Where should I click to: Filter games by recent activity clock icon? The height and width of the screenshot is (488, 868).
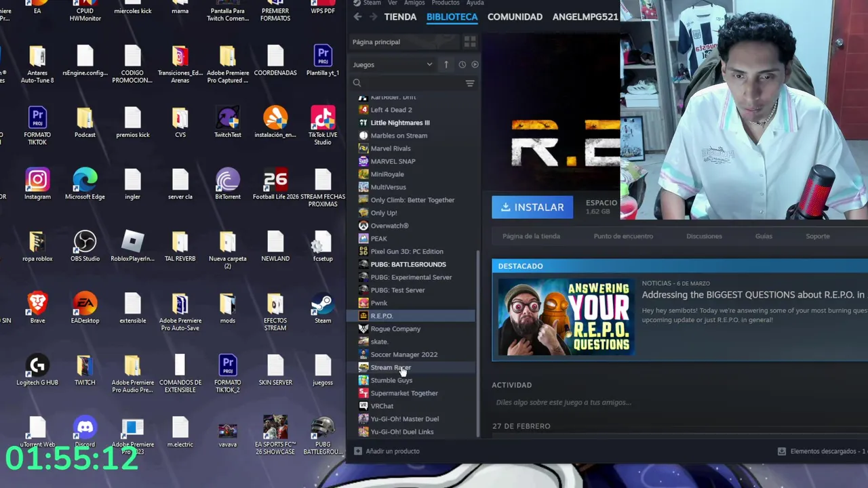tap(462, 64)
